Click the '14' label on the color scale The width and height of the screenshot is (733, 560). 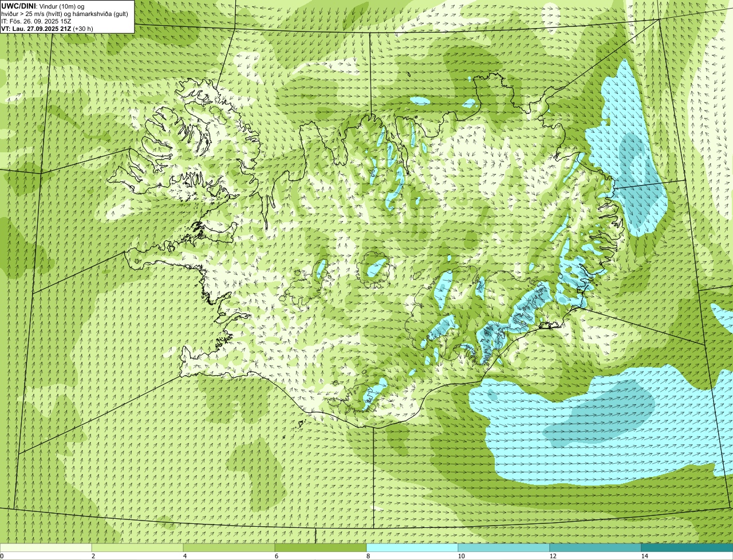coord(644,556)
